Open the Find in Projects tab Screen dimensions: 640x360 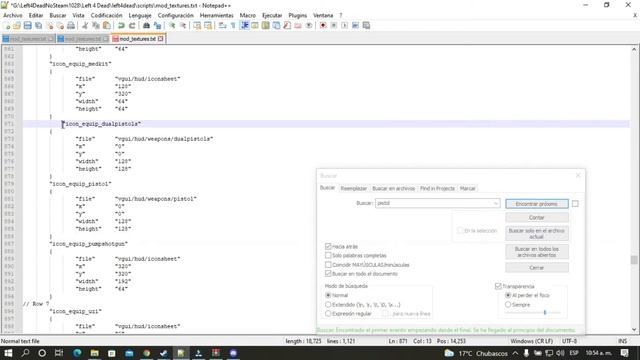click(x=437, y=189)
